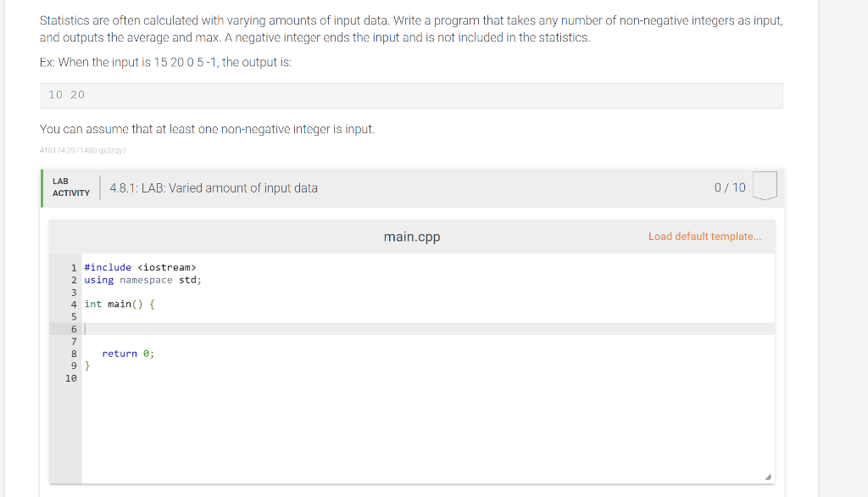
Task: Click line number 5 in the gutter
Action: point(74,317)
